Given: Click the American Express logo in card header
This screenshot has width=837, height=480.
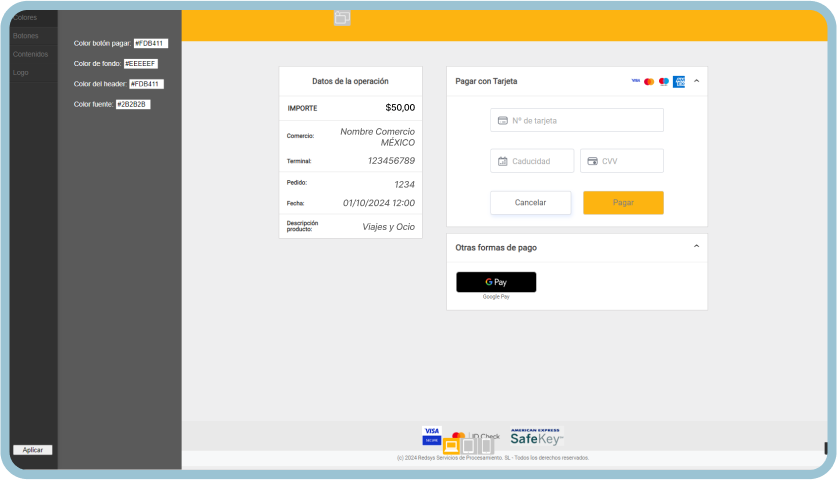Looking at the screenshot, I should point(679,81).
